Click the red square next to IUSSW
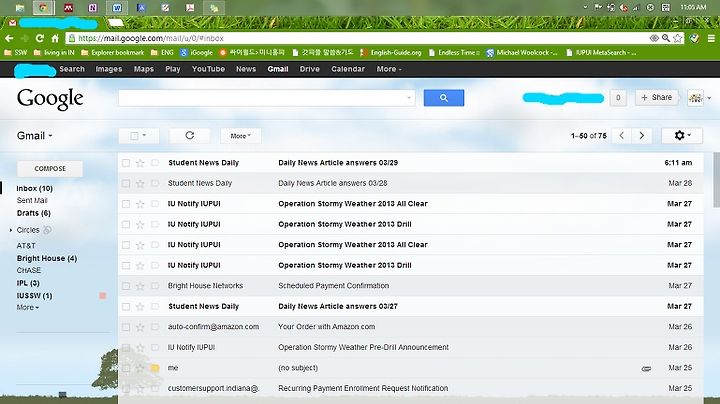 point(103,296)
